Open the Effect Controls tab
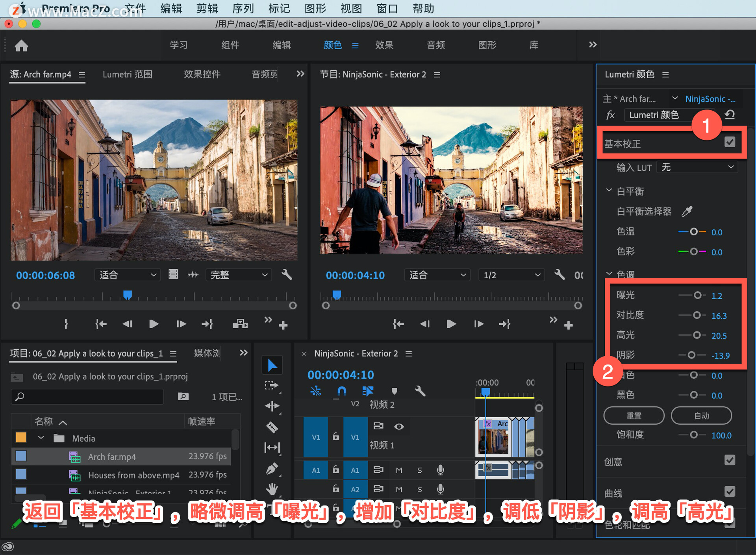Viewport: 756px width, 555px height. point(202,74)
